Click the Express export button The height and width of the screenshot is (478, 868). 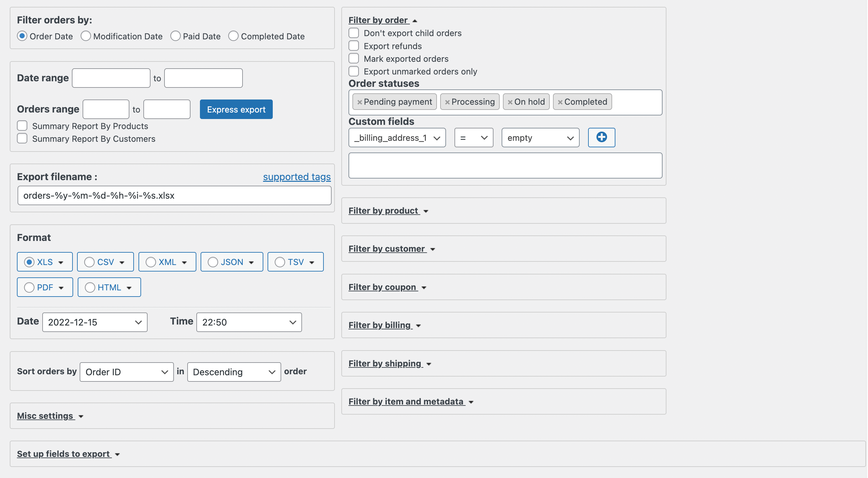coord(236,109)
